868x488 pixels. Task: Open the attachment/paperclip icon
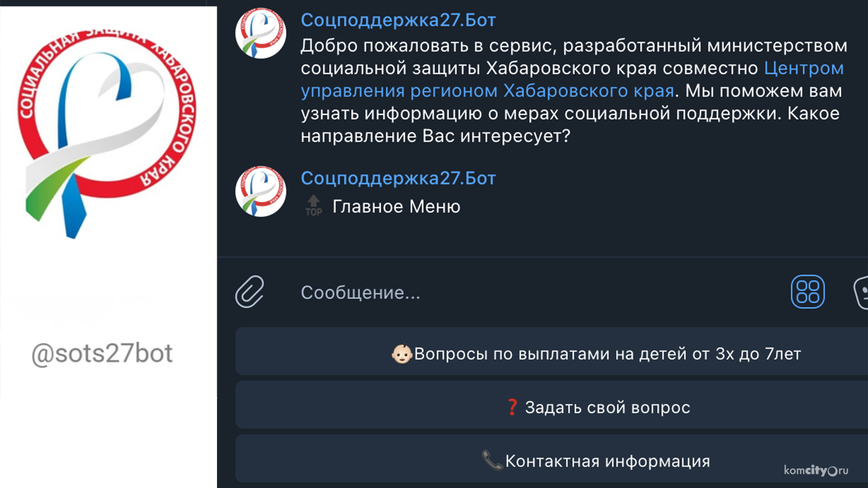pyautogui.click(x=249, y=291)
